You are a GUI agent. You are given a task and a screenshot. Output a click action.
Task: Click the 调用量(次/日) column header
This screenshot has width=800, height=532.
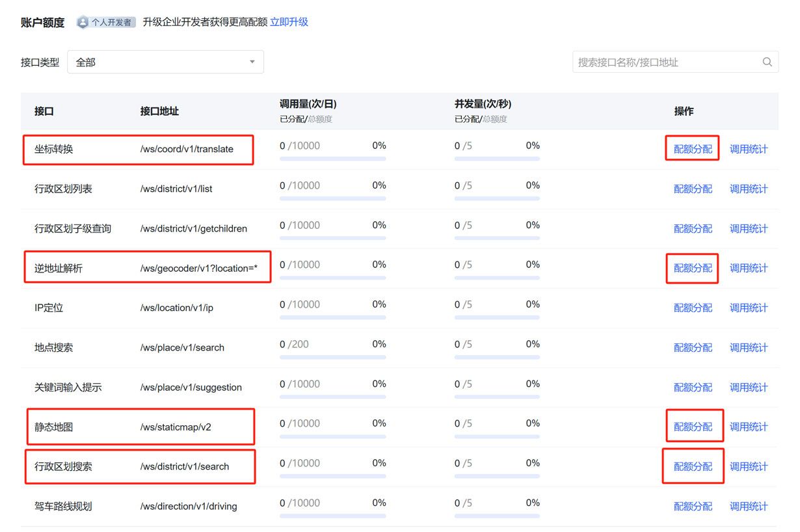[308, 103]
